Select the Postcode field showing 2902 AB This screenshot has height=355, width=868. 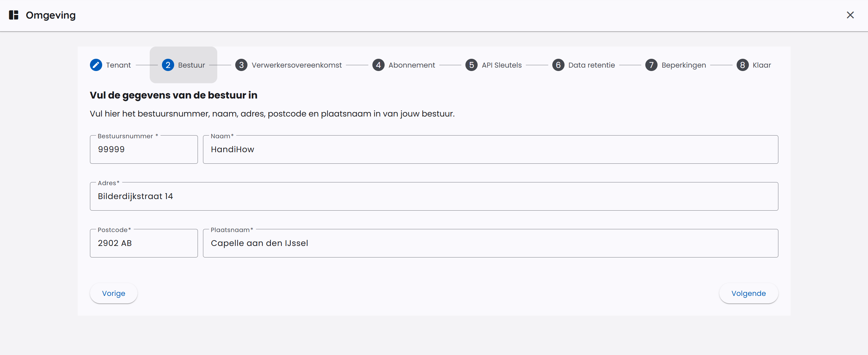[x=144, y=243]
